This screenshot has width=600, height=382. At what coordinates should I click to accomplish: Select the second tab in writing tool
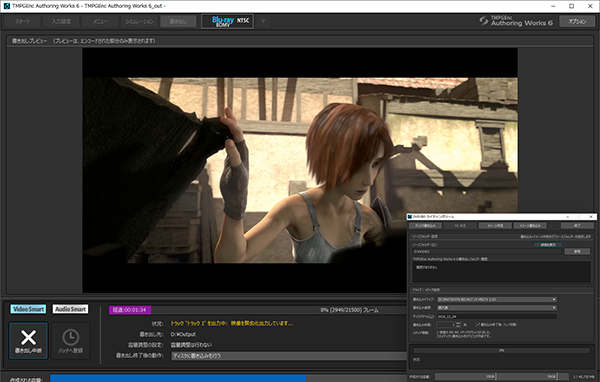coord(460,225)
